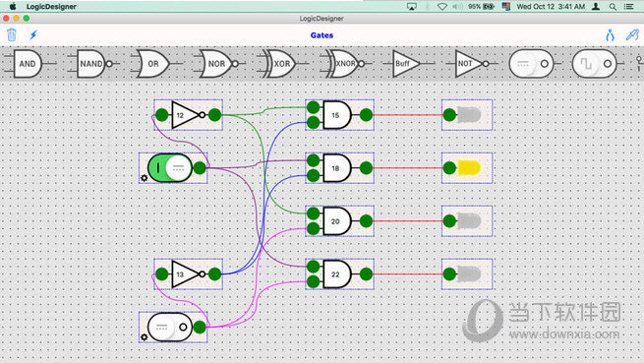
Task: Click the gray LED connected to gate 20
Action: (469, 221)
